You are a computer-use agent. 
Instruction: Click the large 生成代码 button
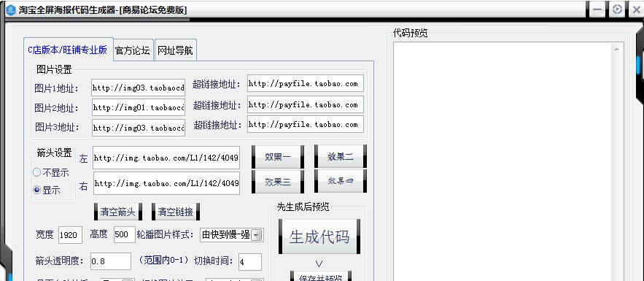click(319, 236)
